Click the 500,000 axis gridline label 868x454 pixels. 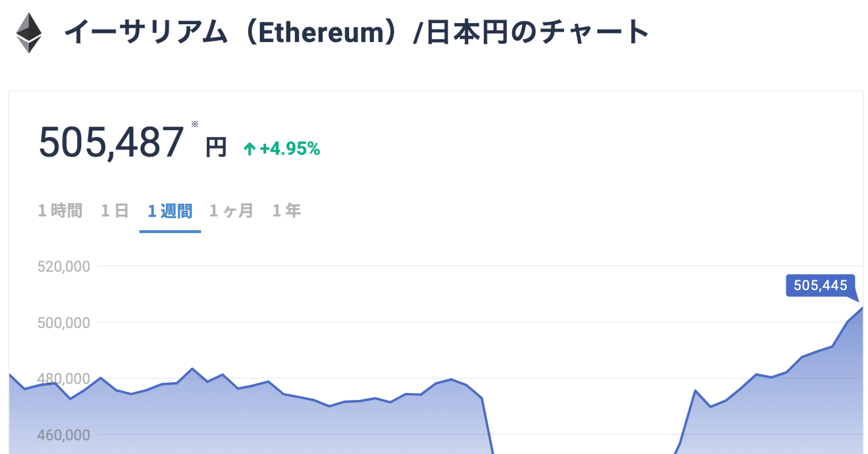[63, 323]
